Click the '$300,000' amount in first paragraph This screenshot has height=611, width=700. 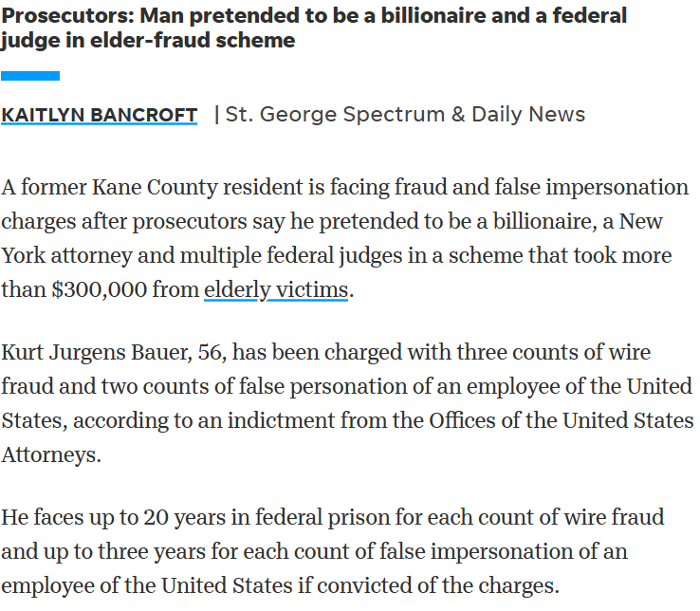coord(99,289)
